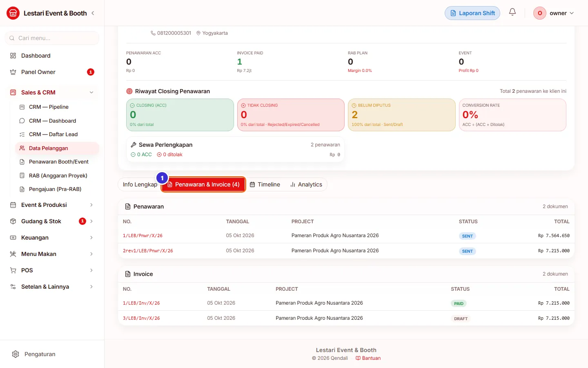588x368 pixels.
Task: Open invoice 1/LEB/Inv/X/26
Action: point(141,303)
